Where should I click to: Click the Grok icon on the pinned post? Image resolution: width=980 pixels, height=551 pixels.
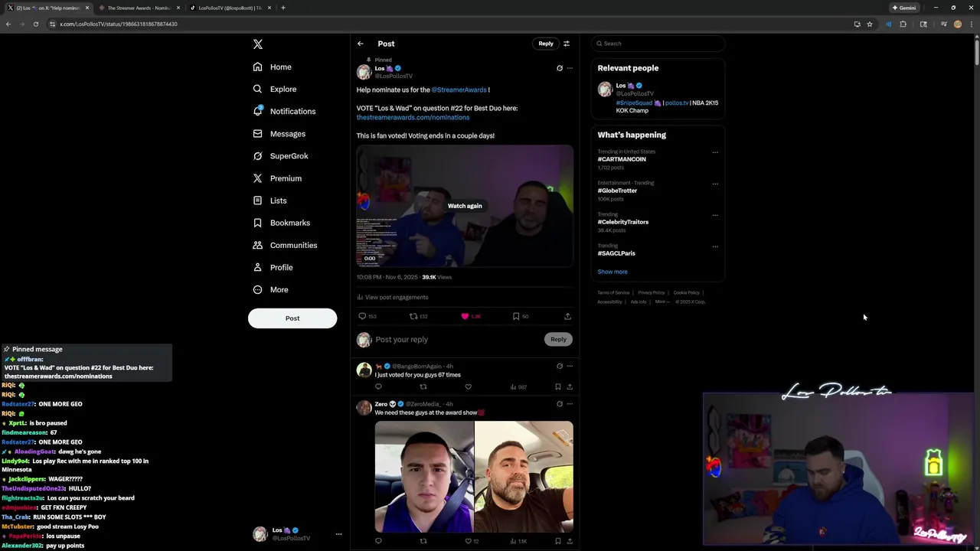point(560,68)
